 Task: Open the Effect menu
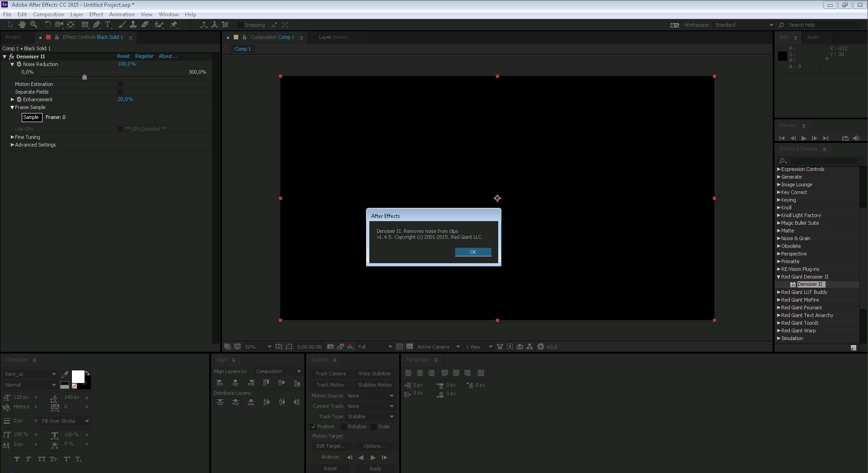point(96,14)
